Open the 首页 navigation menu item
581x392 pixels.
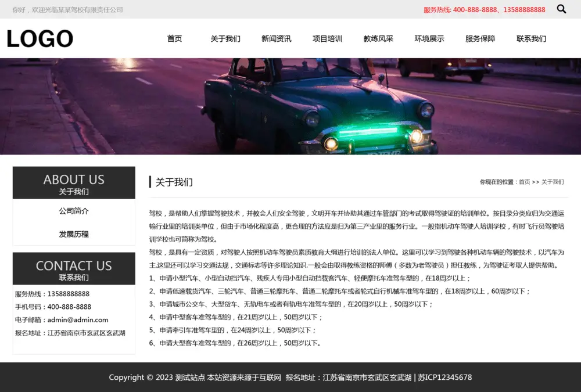[x=174, y=38]
